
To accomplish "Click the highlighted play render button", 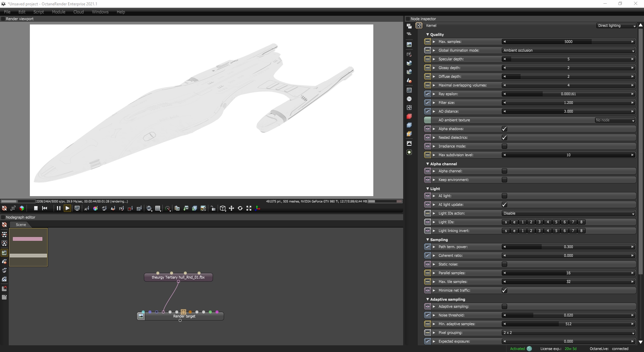I will [x=67, y=209].
